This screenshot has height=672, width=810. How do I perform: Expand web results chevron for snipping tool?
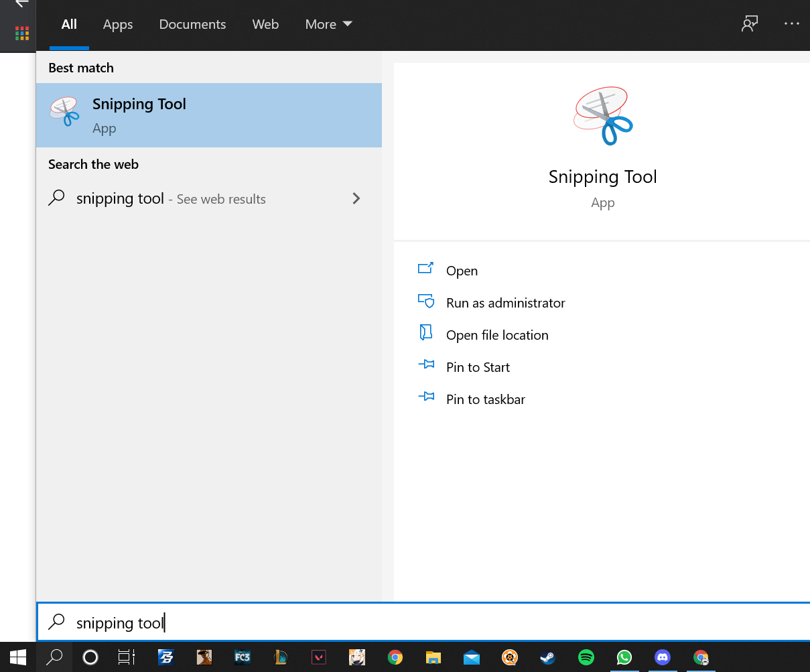[356, 198]
